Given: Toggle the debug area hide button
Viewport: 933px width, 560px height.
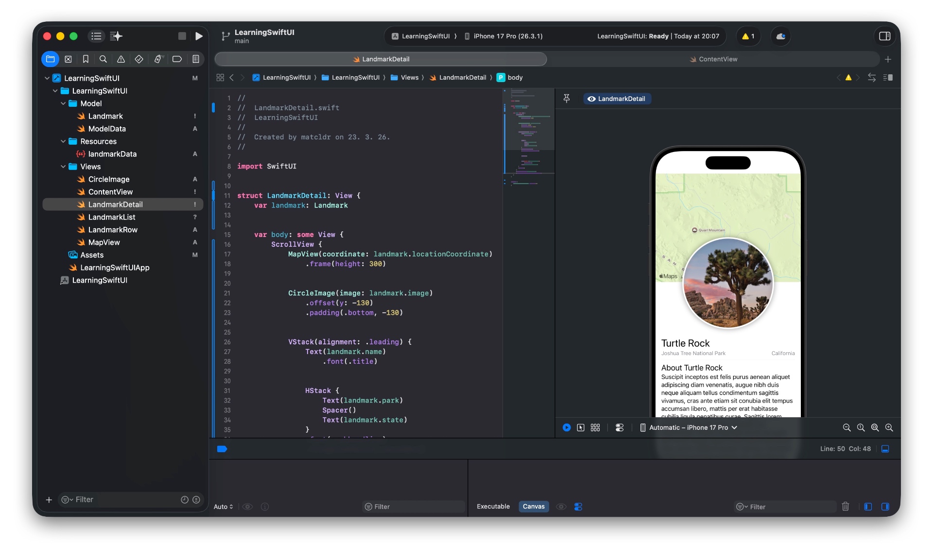Looking at the screenshot, I should 885,449.
